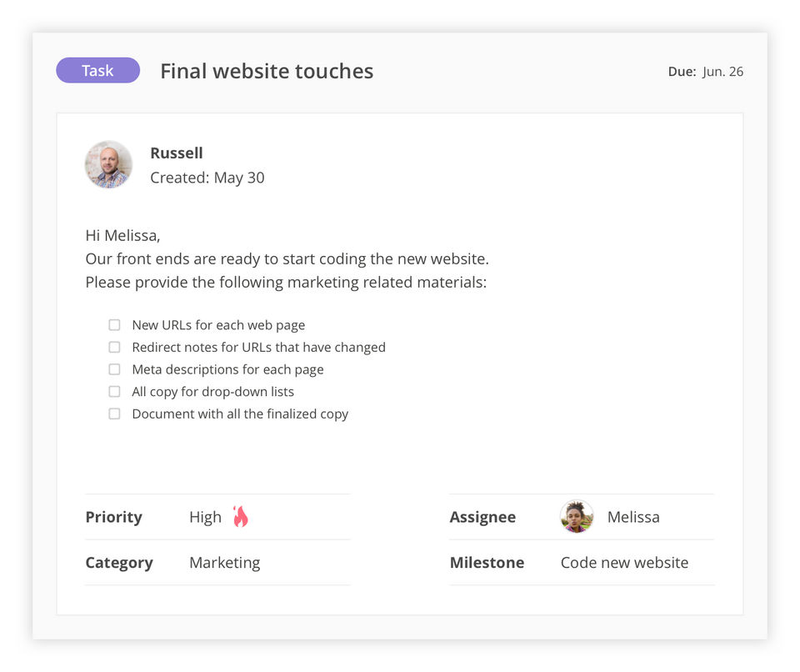Click the high priority flame icon
This screenshot has width=800, height=672.
coord(240,517)
